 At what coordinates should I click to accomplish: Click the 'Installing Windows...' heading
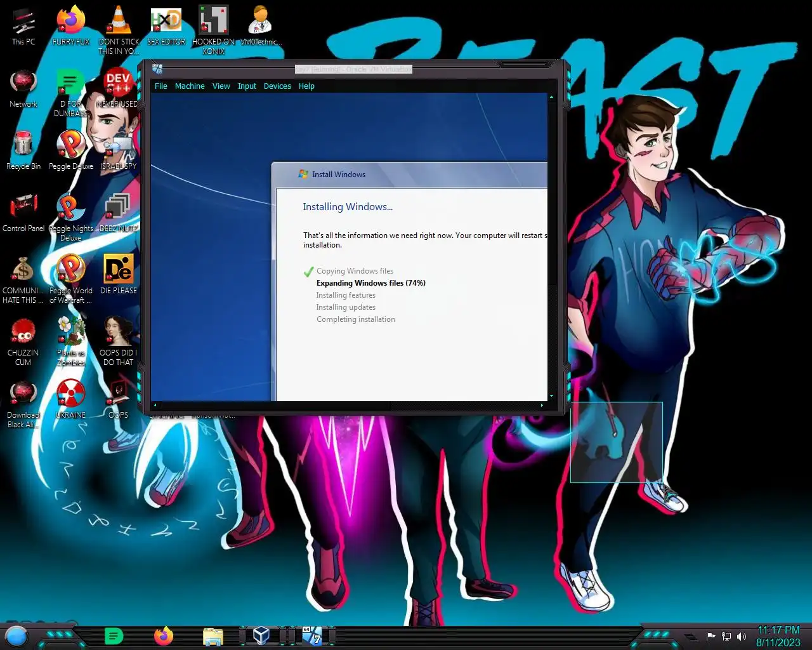pos(348,207)
